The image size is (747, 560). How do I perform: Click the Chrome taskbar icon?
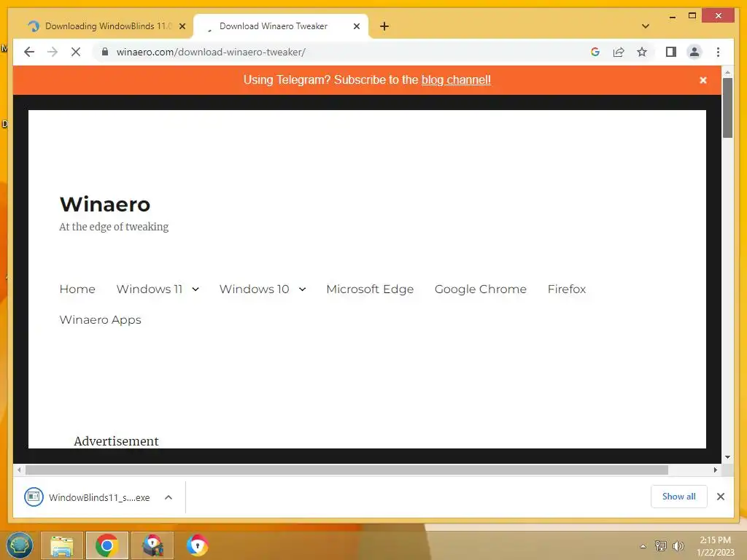point(107,545)
